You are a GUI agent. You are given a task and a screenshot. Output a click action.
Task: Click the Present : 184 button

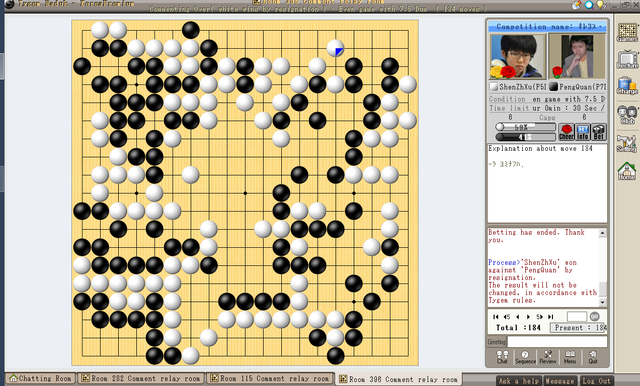pyautogui.click(x=578, y=328)
